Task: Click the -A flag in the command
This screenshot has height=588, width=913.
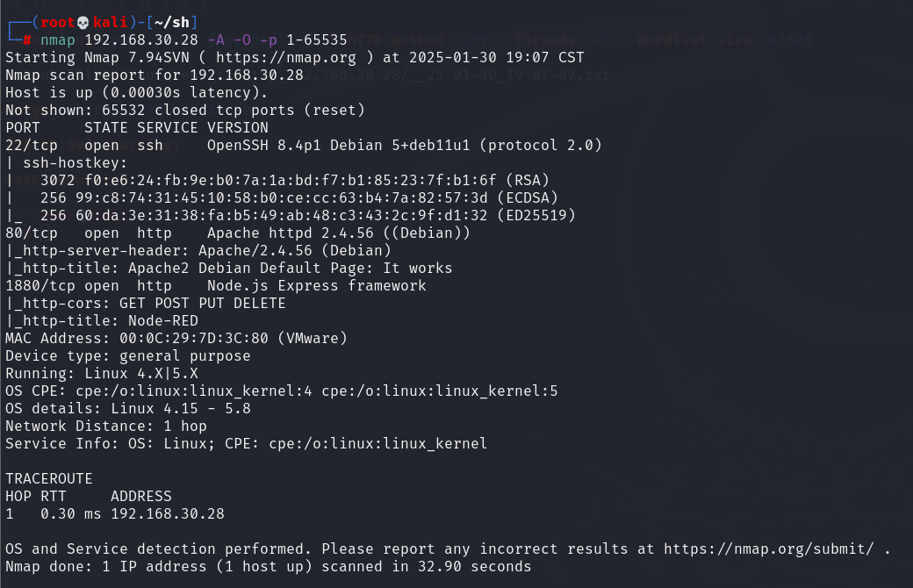Action: (215, 40)
